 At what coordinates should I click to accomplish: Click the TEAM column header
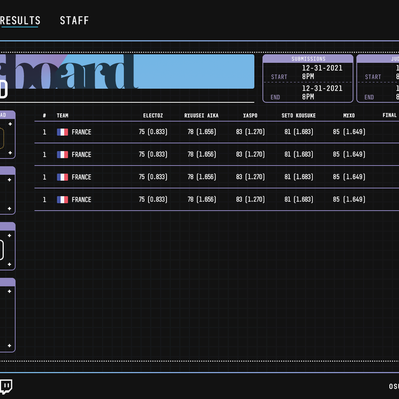click(62, 115)
